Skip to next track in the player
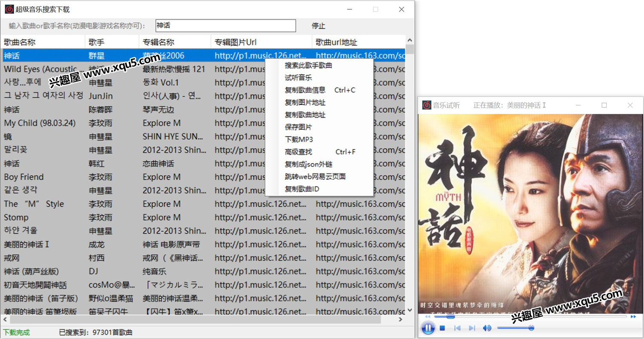Screen dimensions: 644x339 pos(472,328)
